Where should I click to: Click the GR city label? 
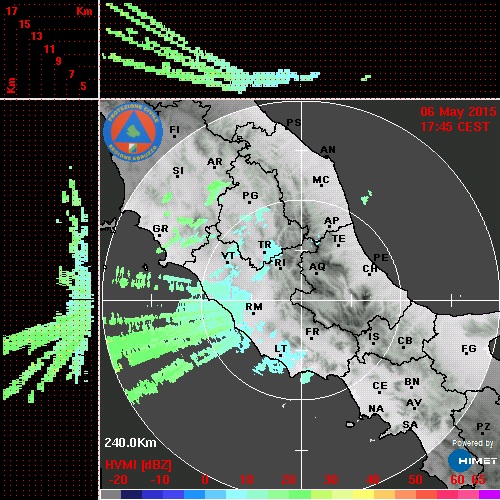pyautogui.click(x=160, y=229)
